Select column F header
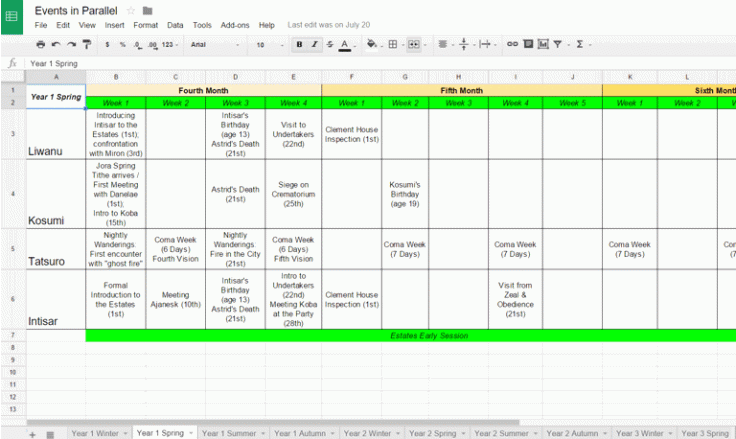Viewport: 736px width, 439px height. coord(352,77)
